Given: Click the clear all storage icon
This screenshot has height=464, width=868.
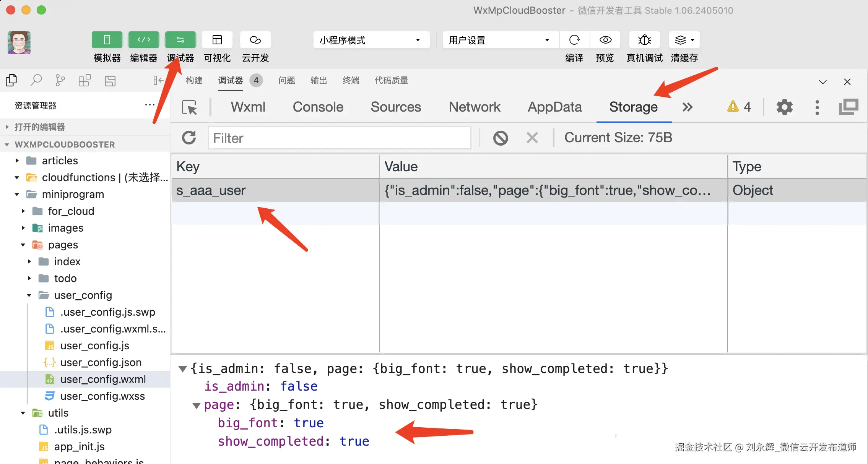Looking at the screenshot, I should (x=500, y=138).
